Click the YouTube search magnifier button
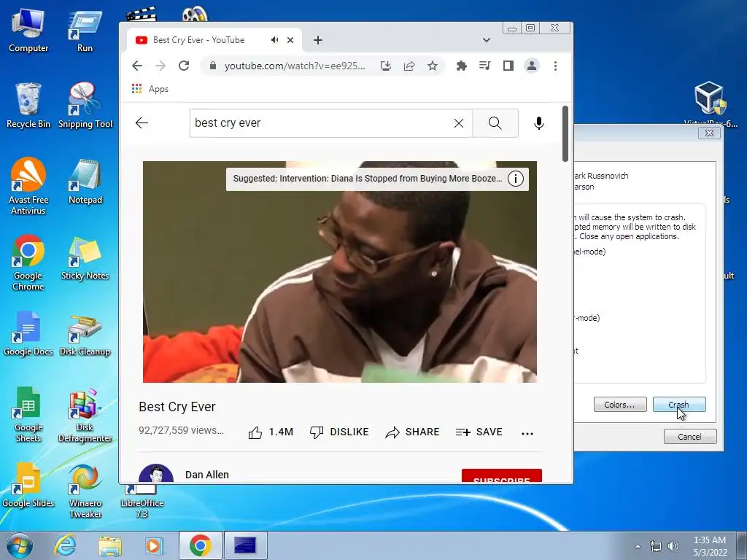 click(x=495, y=123)
